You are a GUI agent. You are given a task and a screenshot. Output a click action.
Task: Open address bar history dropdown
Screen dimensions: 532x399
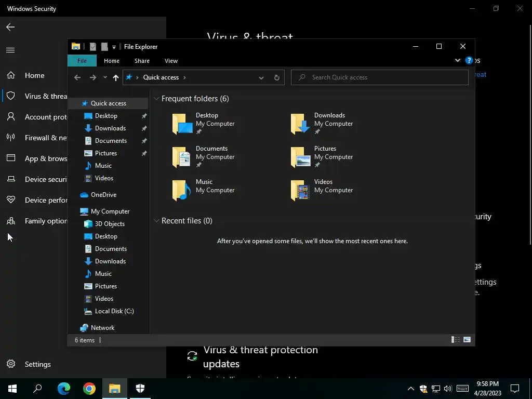point(261,78)
